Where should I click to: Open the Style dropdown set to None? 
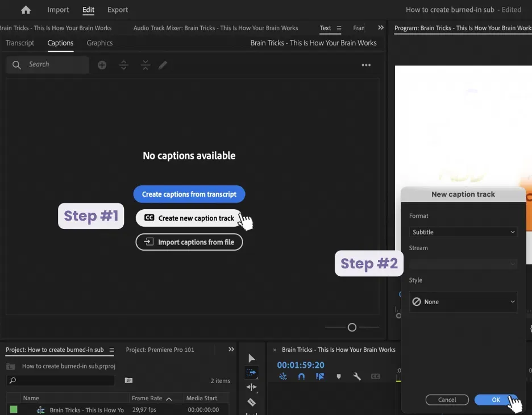(x=463, y=302)
